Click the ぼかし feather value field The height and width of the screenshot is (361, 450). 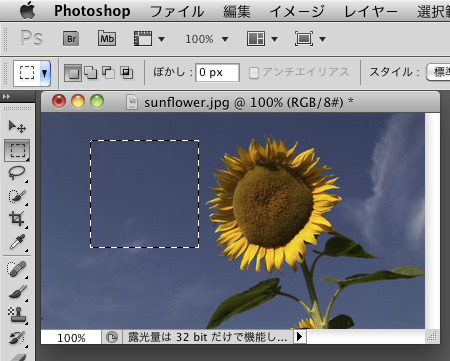(217, 72)
